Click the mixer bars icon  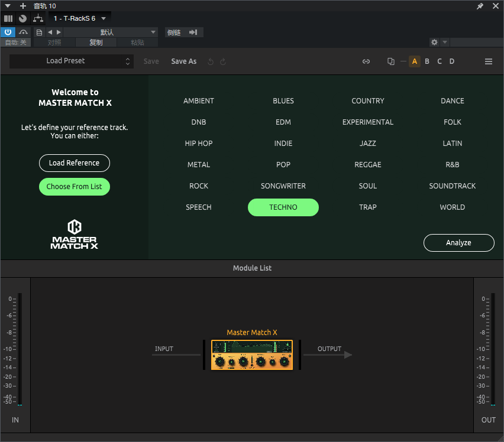click(x=8, y=19)
